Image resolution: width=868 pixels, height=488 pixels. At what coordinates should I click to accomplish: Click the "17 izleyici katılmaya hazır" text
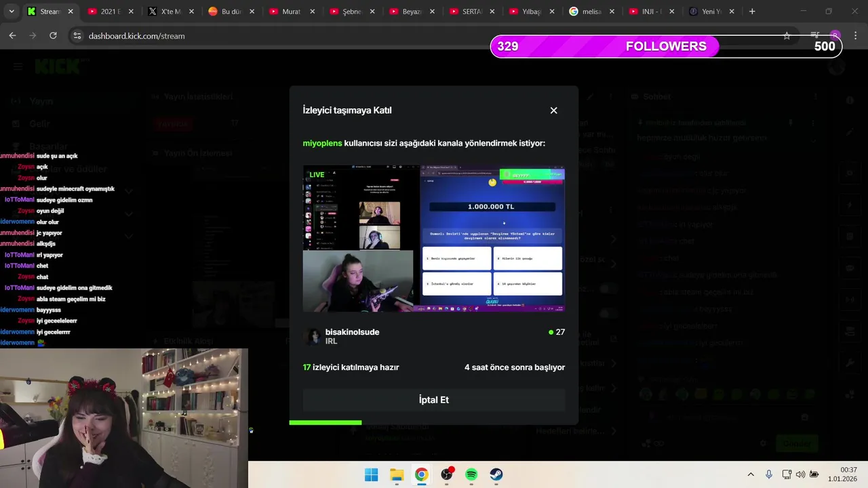351,367
